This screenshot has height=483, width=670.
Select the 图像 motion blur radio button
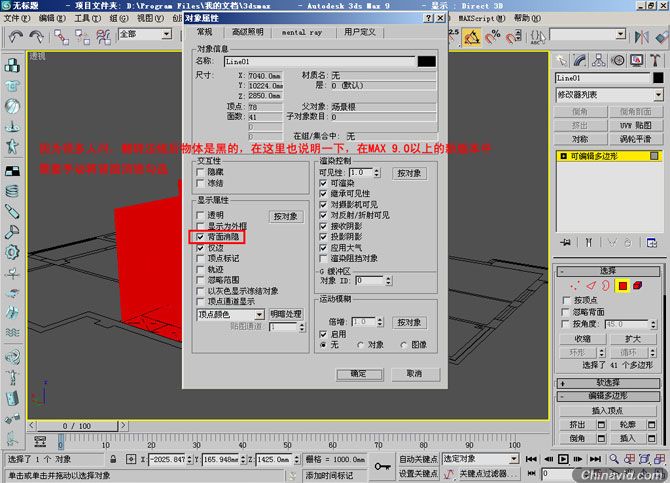[x=403, y=345]
